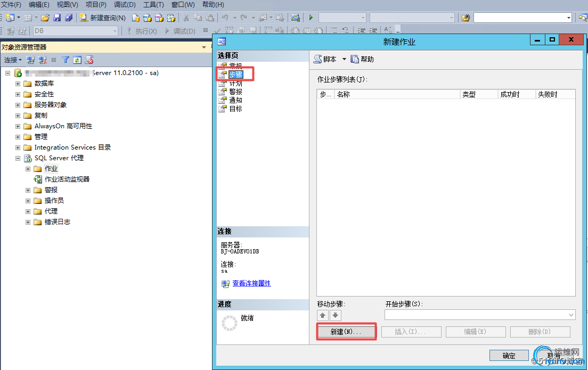
Task: Select 目标 page in 新建作业 dialog
Action: [x=236, y=109]
